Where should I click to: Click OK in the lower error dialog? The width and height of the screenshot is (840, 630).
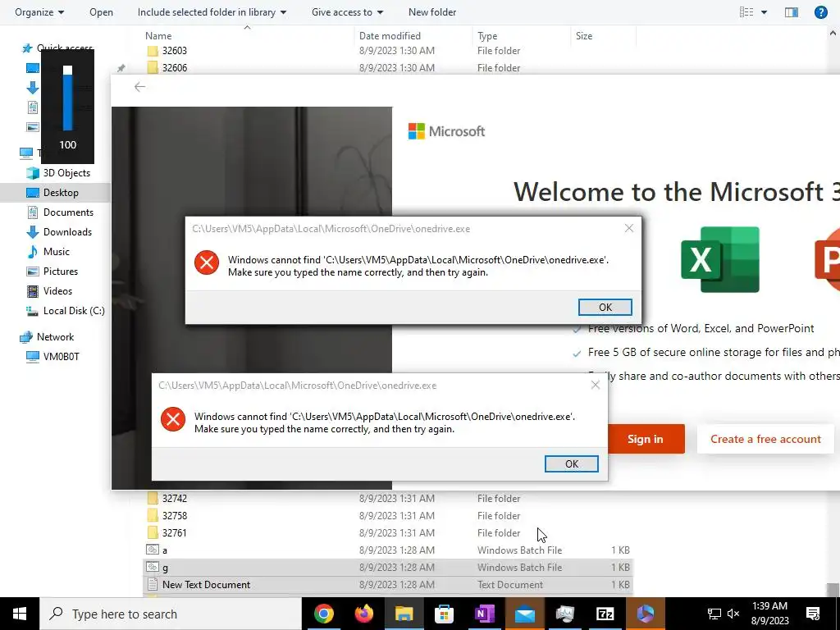tap(571, 464)
